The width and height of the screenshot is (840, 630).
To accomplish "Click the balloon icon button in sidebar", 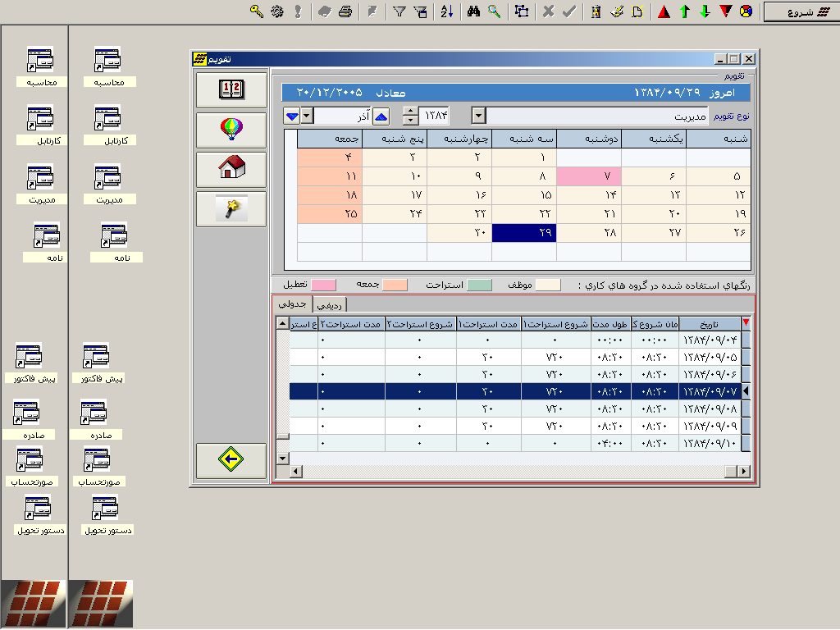I will click(232, 130).
